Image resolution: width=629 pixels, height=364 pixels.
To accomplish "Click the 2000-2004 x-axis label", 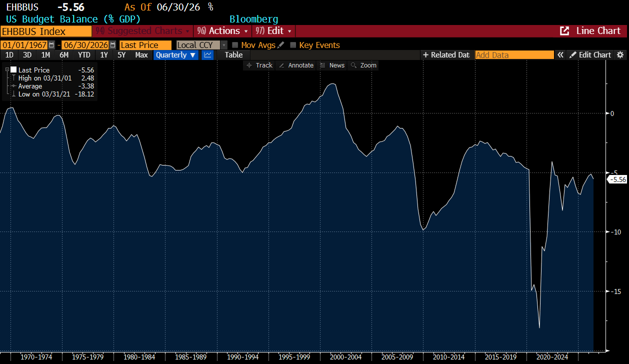I will pos(346,357).
